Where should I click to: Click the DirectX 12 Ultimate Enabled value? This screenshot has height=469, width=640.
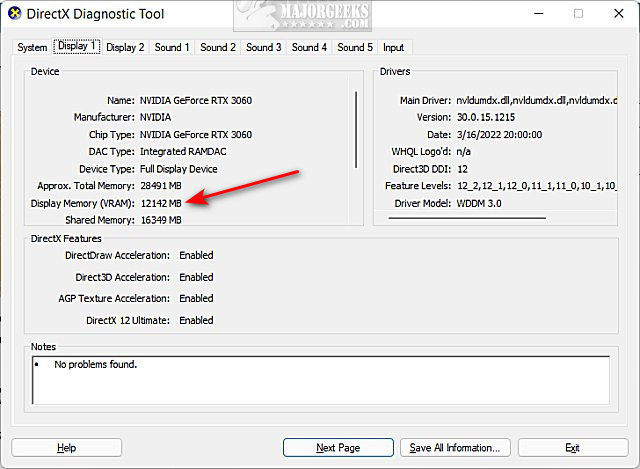point(196,320)
